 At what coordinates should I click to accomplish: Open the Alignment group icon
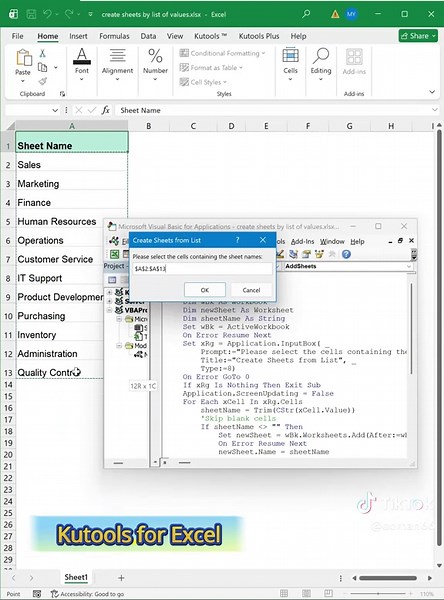point(118,56)
